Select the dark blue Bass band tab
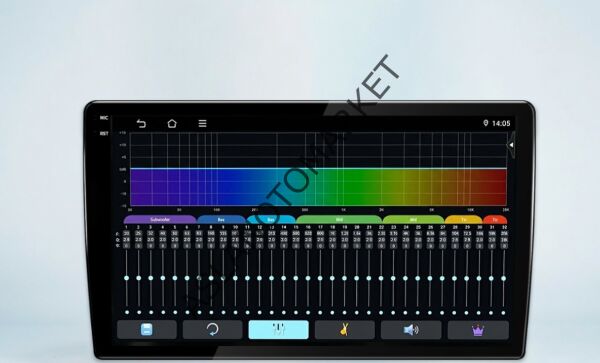The image size is (600, 363). tap(221, 220)
